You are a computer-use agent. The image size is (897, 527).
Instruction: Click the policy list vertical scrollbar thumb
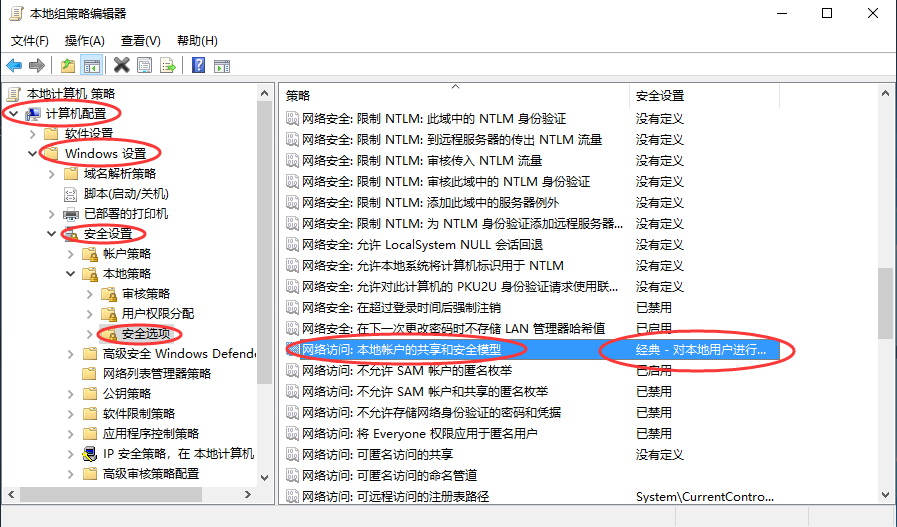(x=885, y=304)
